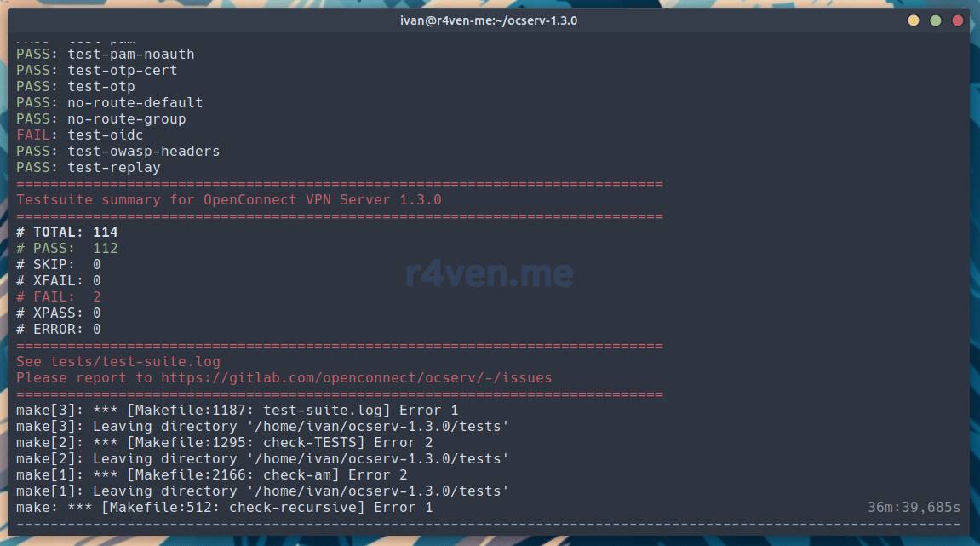980x546 pixels.
Task: Click the PASS: no-route-default line
Action: click(x=109, y=102)
